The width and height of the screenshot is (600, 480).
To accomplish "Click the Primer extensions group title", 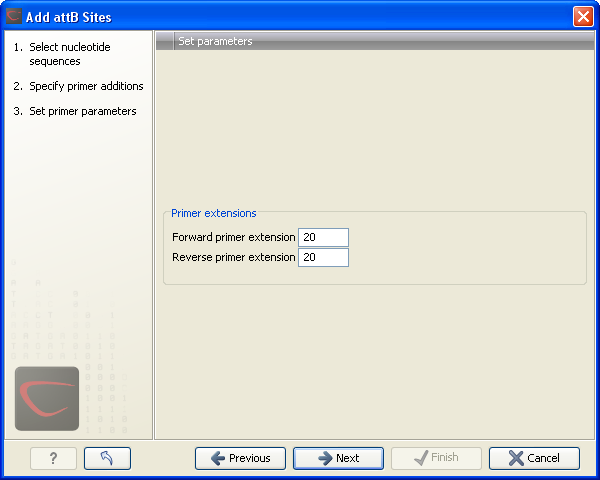I will tap(213, 213).
